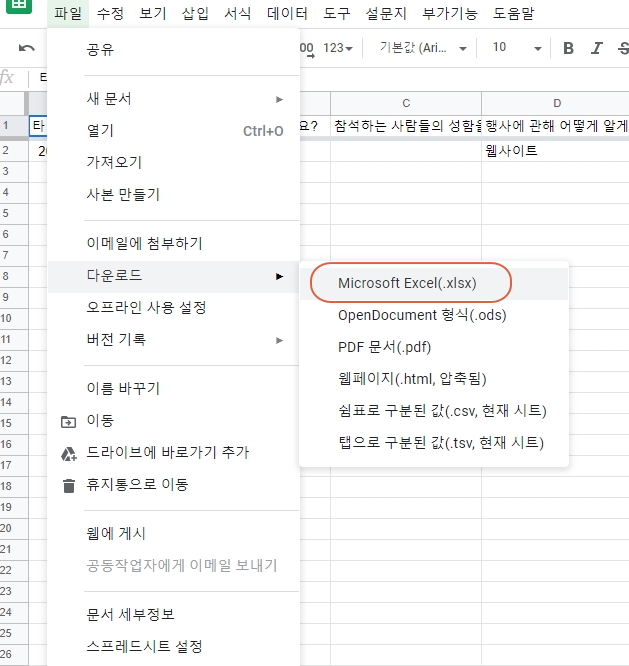The height and width of the screenshot is (666, 629).
Task: Open the 부가기능 menu
Action: tap(450, 14)
